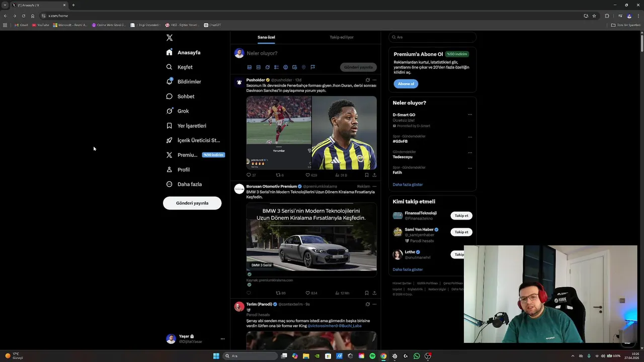The image size is (644, 362).
Task: Bookmark this page with star icon
Action: (x=594, y=16)
